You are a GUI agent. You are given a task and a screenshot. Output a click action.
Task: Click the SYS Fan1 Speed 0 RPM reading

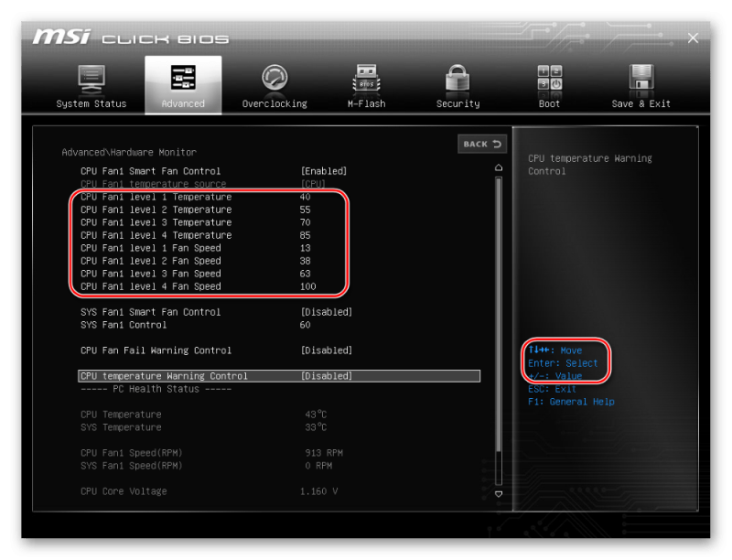[x=318, y=466]
